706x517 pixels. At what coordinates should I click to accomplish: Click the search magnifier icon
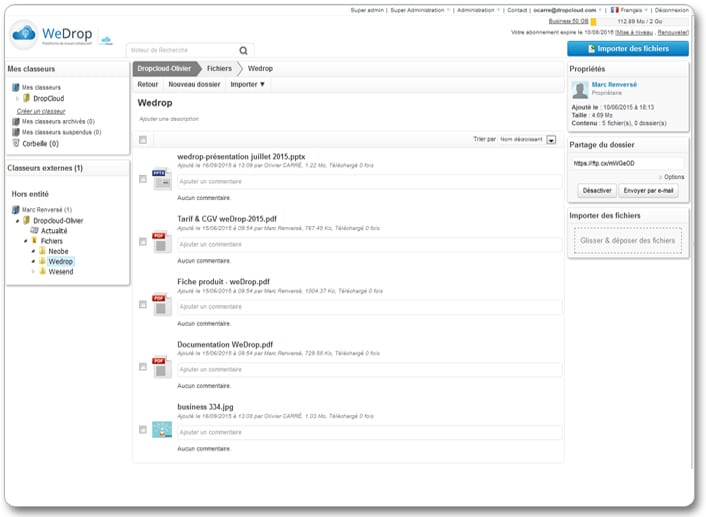coord(243,50)
